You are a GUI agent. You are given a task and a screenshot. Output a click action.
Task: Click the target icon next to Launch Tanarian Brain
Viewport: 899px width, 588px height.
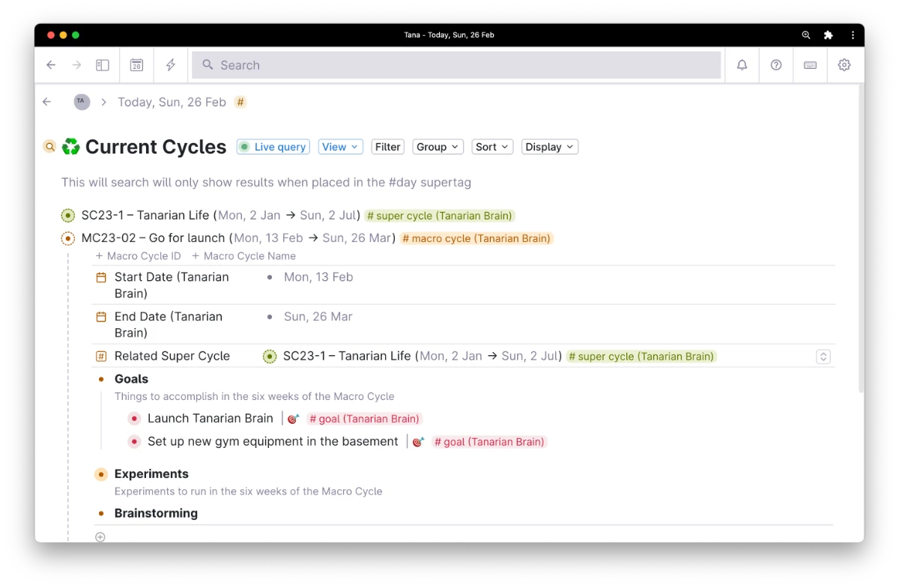point(293,419)
